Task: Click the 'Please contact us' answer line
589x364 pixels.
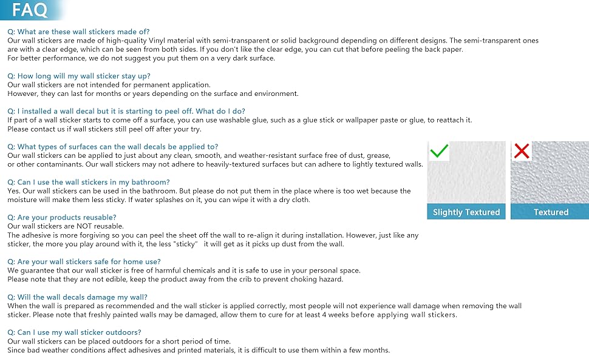Action: [x=104, y=129]
